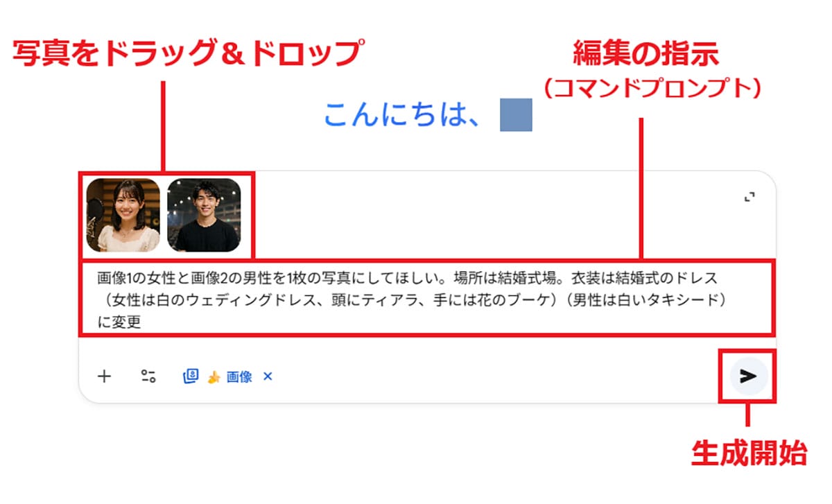Send the prompt with the arrow button

pyautogui.click(x=748, y=376)
